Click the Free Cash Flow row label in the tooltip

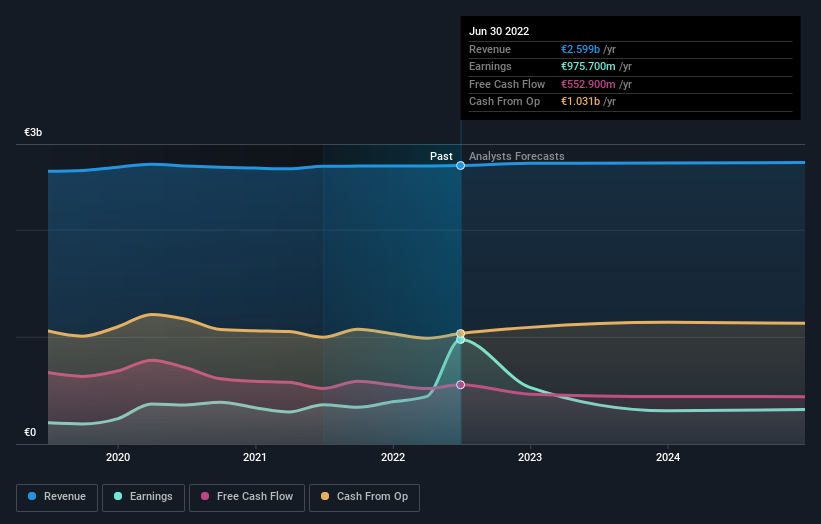pyautogui.click(x=507, y=84)
